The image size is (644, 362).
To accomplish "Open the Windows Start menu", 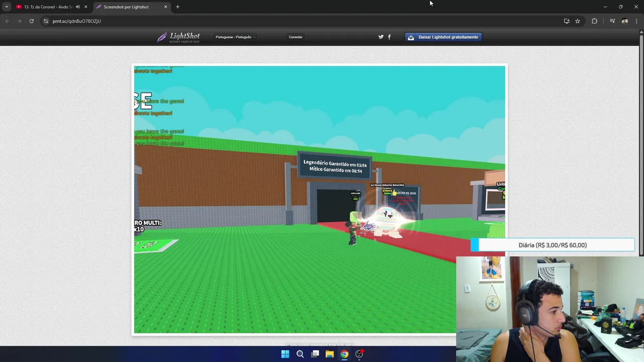I will pyautogui.click(x=285, y=354).
